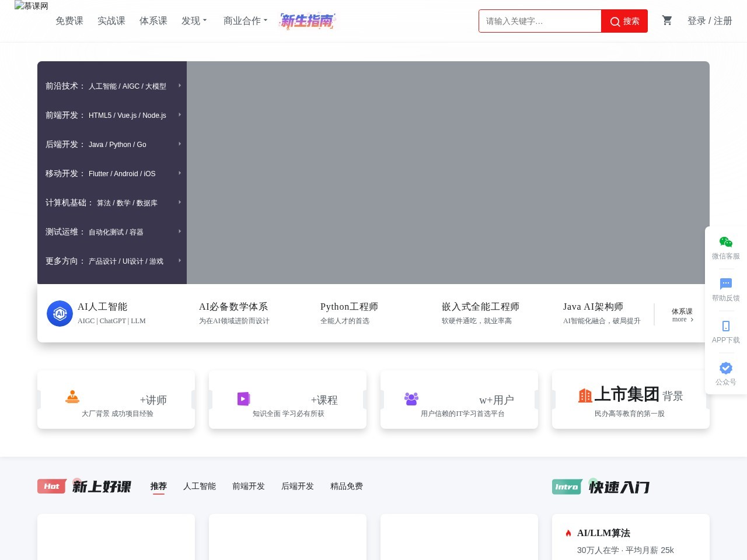The width and height of the screenshot is (747, 560).
Task: Click the magnifier icon to search
Action: click(615, 21)
